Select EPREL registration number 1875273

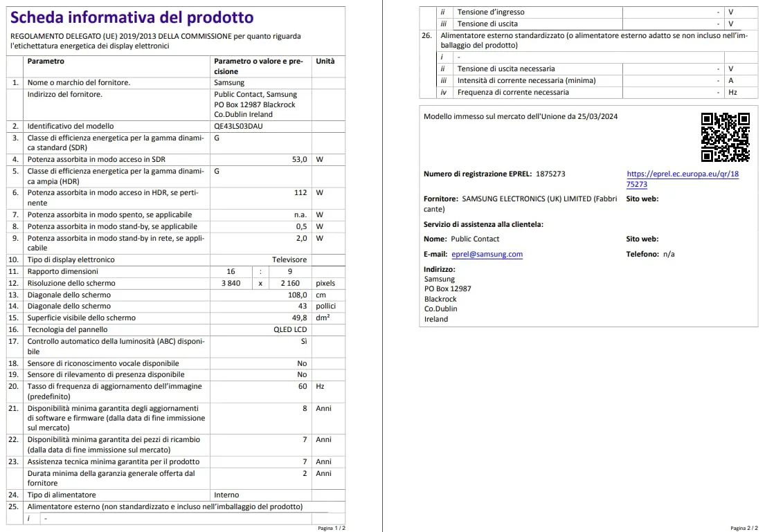click(x=550, y=174)
